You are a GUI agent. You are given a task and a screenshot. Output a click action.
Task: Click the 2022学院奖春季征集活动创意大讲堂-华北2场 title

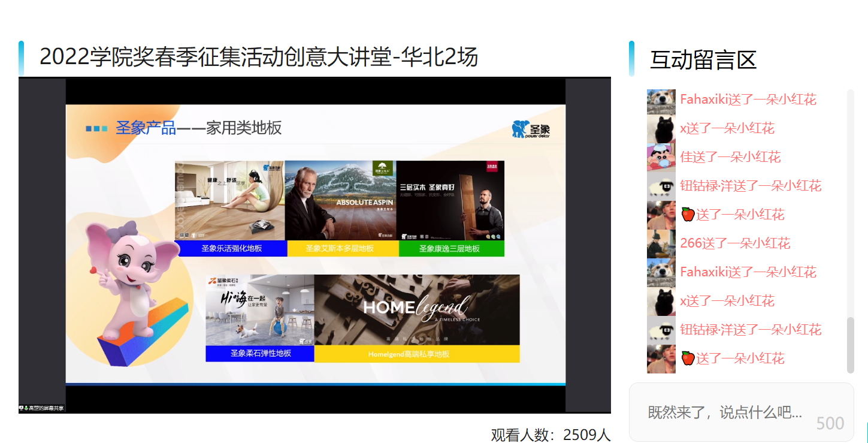259,58
